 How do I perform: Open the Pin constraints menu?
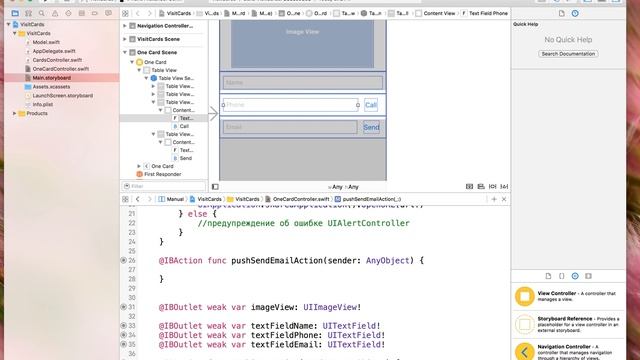(x=493, y=187)
